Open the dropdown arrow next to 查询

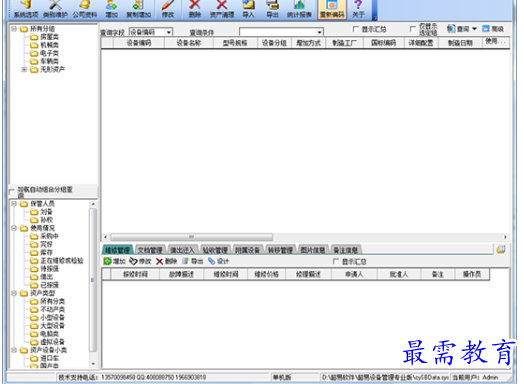coord(474,29)
